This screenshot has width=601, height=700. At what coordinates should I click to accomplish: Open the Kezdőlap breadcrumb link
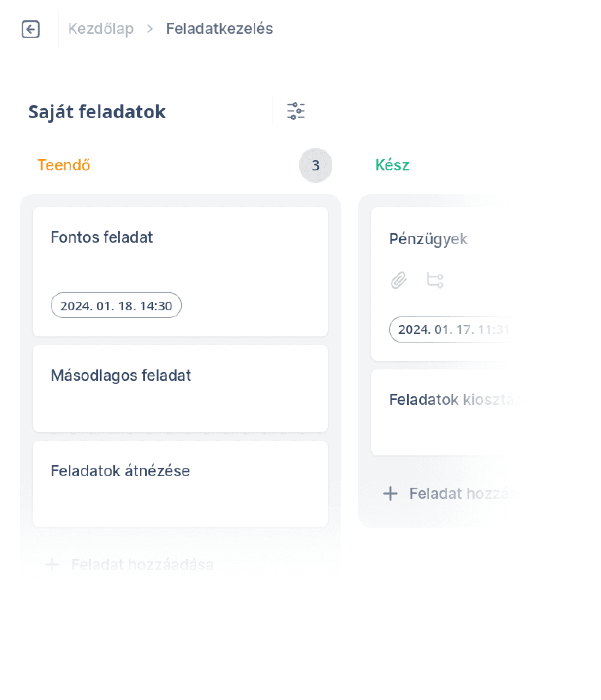point(101,28)
